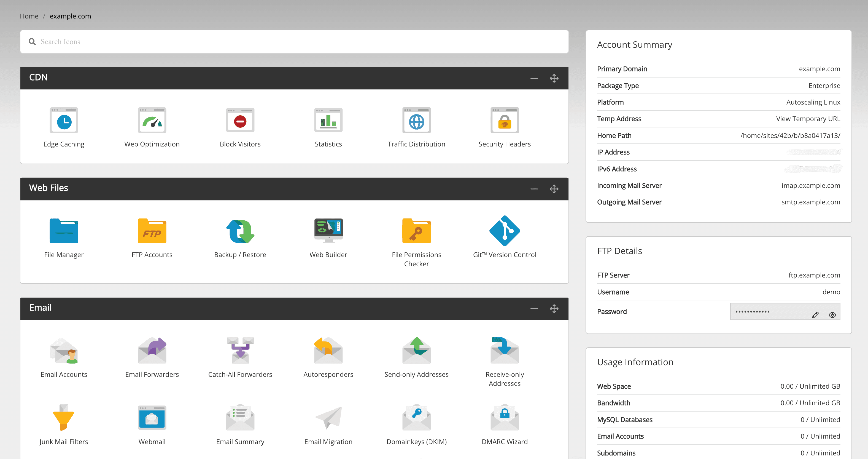868x459 pixels.
Task: Collapse the Email section
Action: coord(534,308)
